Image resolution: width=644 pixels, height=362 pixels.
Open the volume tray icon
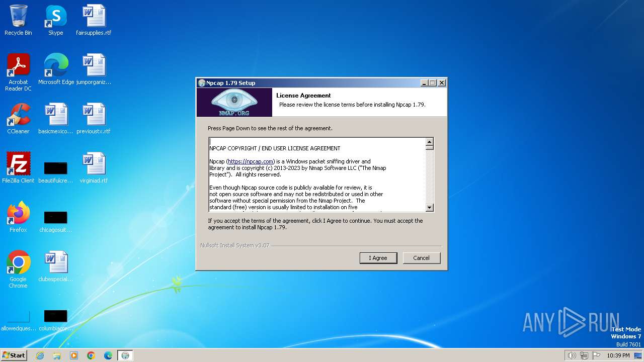(x=572, y=355)
